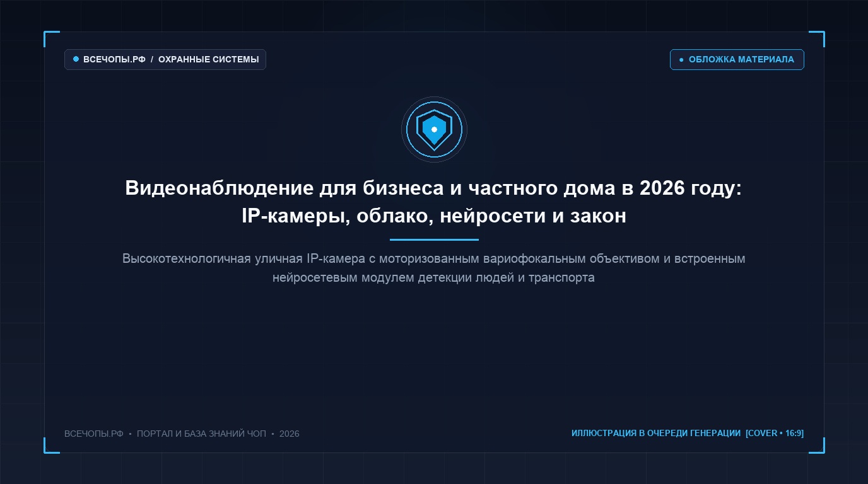Click the headline line "IP-камеры, облако, нейросети и закон"
Viewport: 868px width, 484px height.
point(434,216)
